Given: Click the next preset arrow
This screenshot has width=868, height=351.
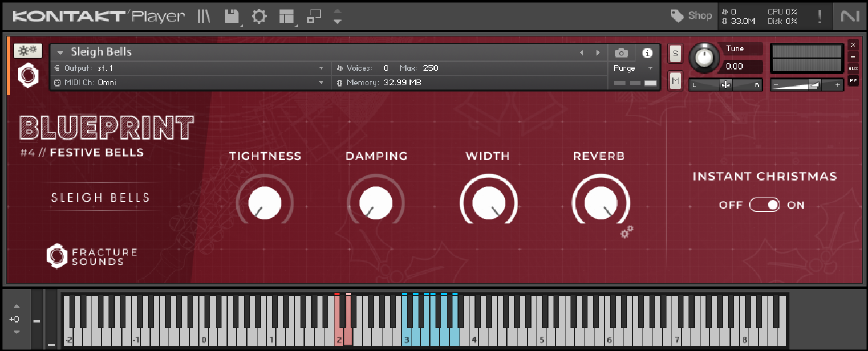Looking at the screenshot, I should pyautogui.click(x=598, y=52).
